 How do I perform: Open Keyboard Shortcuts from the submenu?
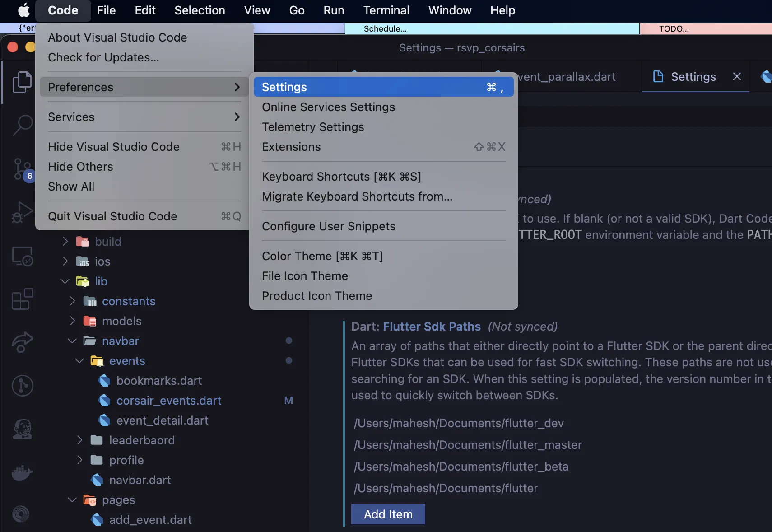(384, 177)
